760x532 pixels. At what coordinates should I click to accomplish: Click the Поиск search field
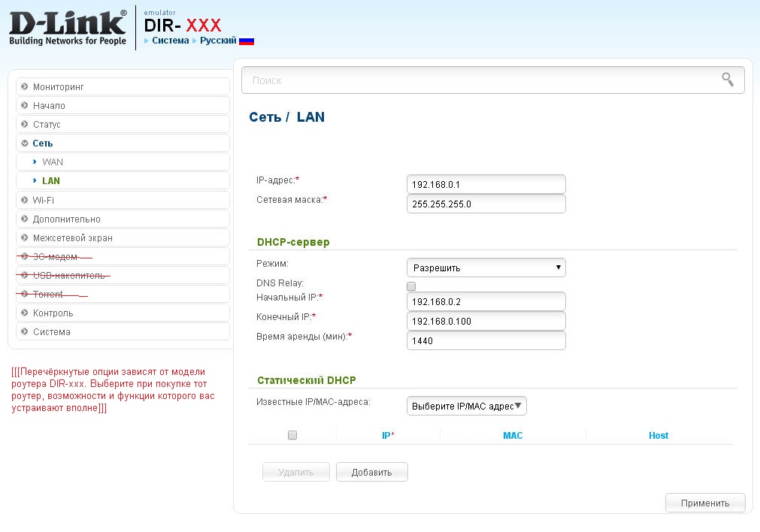[493, 80]
